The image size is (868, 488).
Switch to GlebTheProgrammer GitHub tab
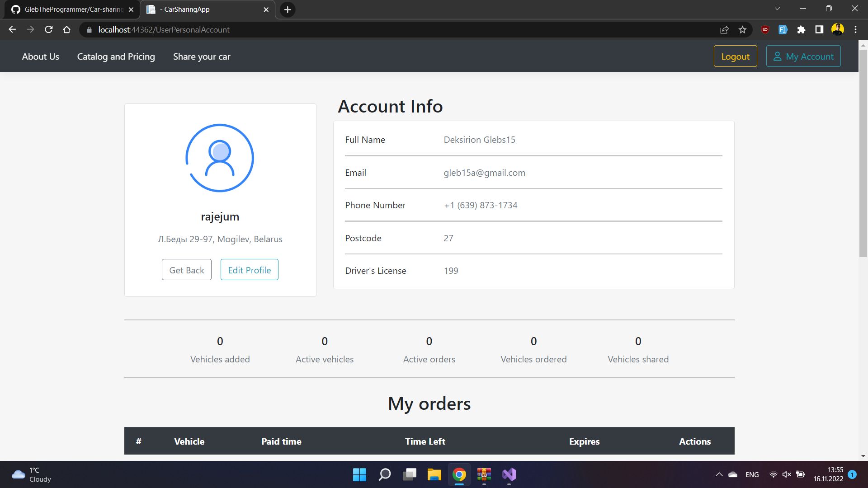72,9
